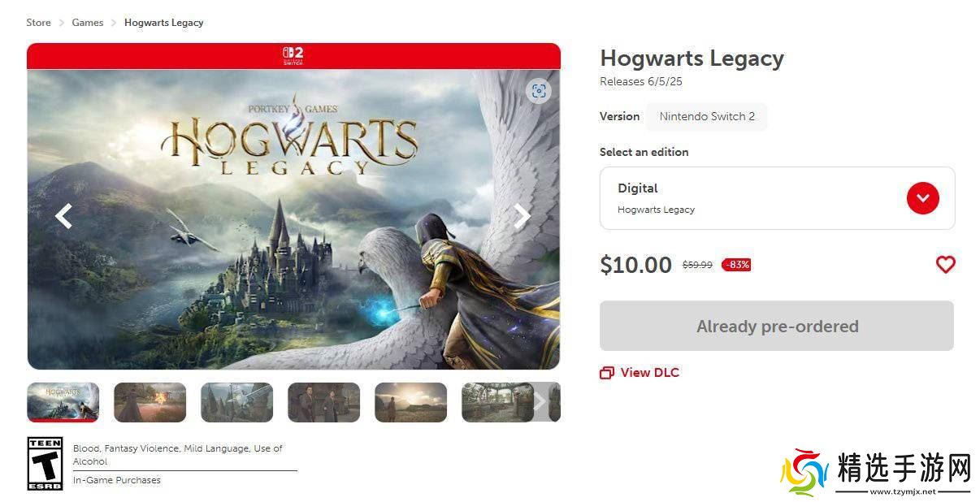Click the Nintendo Switch 2 logo banner
The width and height of the screenshot is (980, 502).
click(293, 56)
